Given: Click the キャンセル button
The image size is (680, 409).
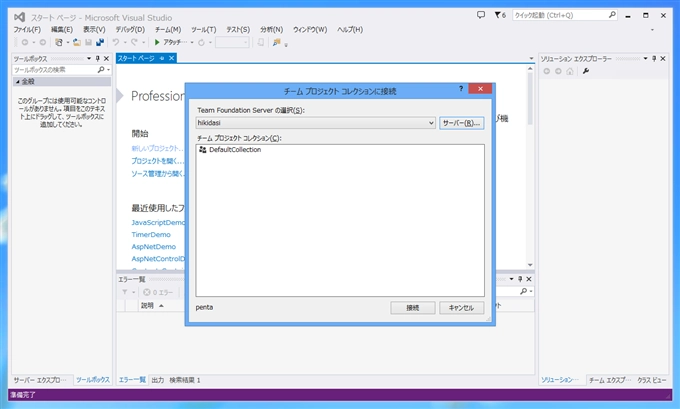Looking at the screenshot, I should [461, 308].
